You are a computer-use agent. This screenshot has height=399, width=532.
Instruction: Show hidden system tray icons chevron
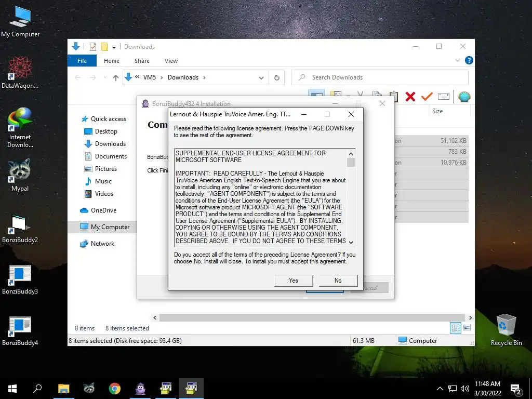coord(440,389)
